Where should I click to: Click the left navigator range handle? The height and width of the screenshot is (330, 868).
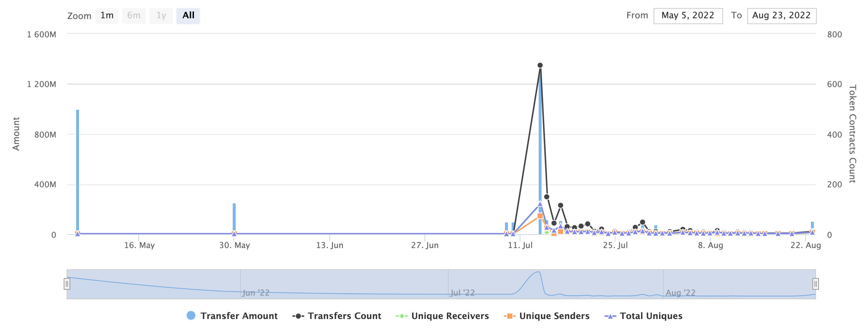[67, 284]
